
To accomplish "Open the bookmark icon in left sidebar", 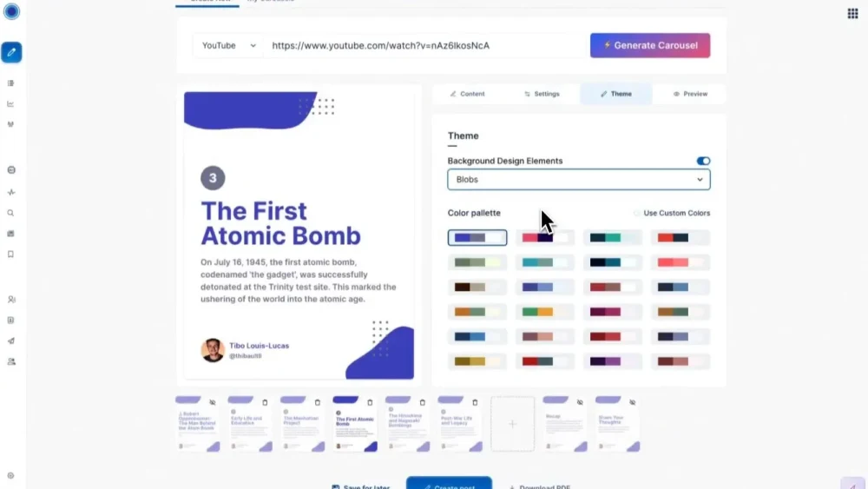I will [10, 254].
